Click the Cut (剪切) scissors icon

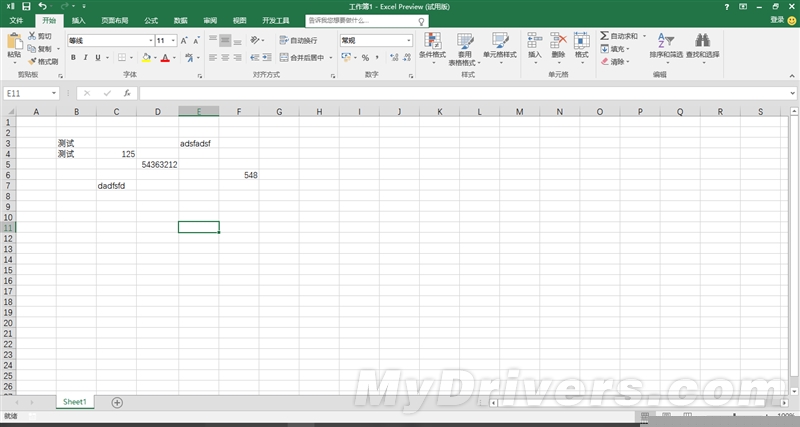(x=32, y=36)
